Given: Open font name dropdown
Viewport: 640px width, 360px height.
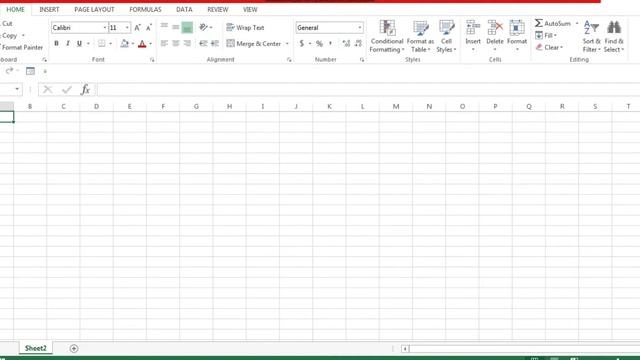Looking at the screenshot, I should (104, 27).
